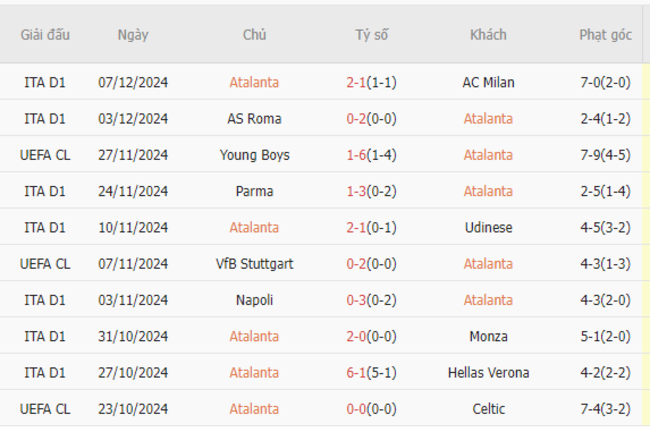Click the 0-3(0-2) Napoli match score
650x432 pixels.
[371, 300]
